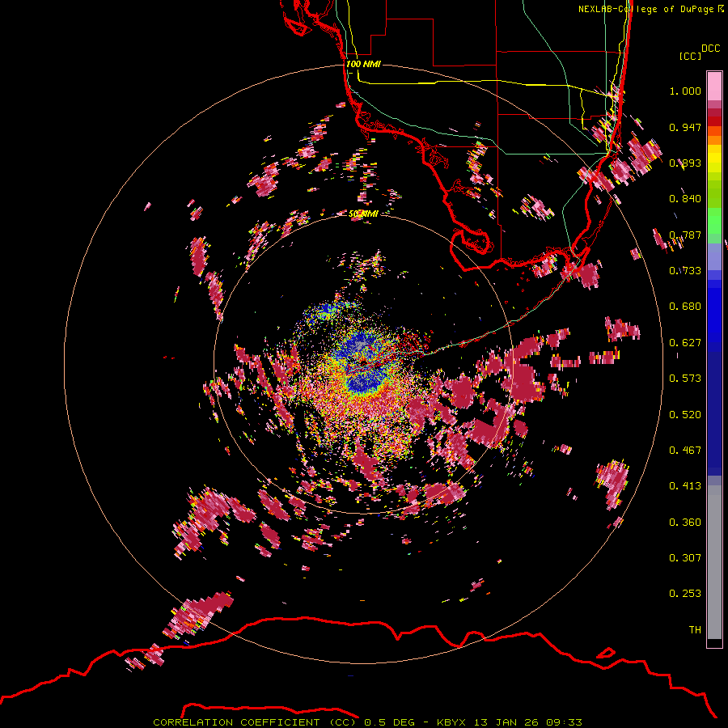Select the 0.680 legend value
The image size is (728, 728).
(x=685, y=307)
